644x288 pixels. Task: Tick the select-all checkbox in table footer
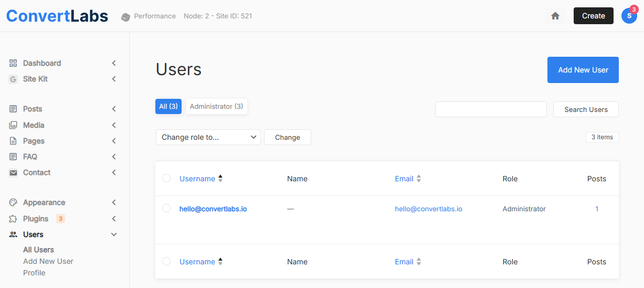coord(166,261)
